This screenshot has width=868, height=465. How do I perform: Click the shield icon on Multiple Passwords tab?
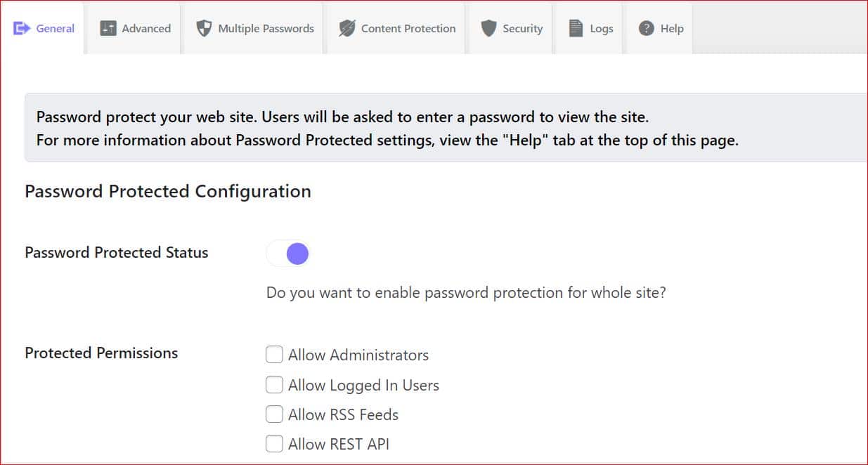point(204,28)
